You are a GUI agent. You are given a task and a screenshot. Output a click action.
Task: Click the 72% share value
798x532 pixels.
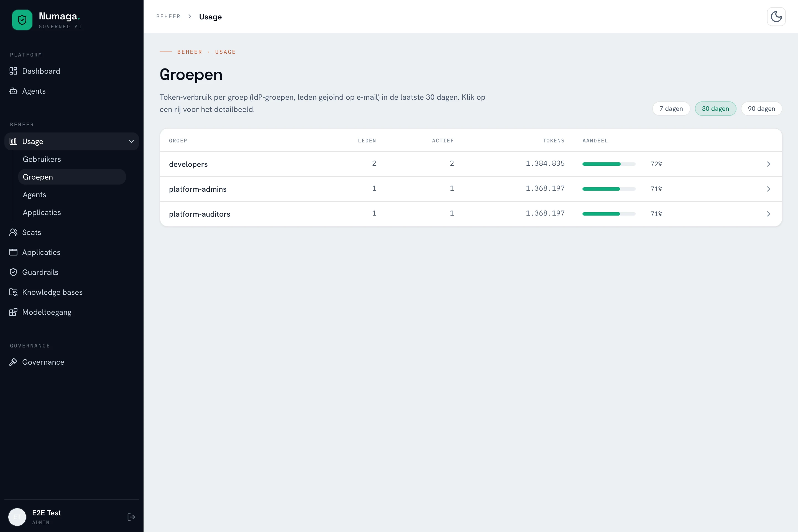(656, 164)
